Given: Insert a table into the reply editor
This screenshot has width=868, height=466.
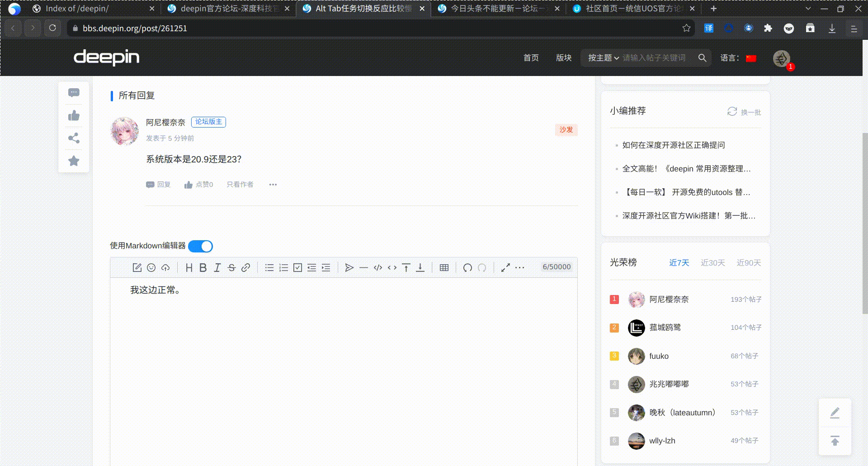Looking at the screenshot, I should click(x=444, y=267).
